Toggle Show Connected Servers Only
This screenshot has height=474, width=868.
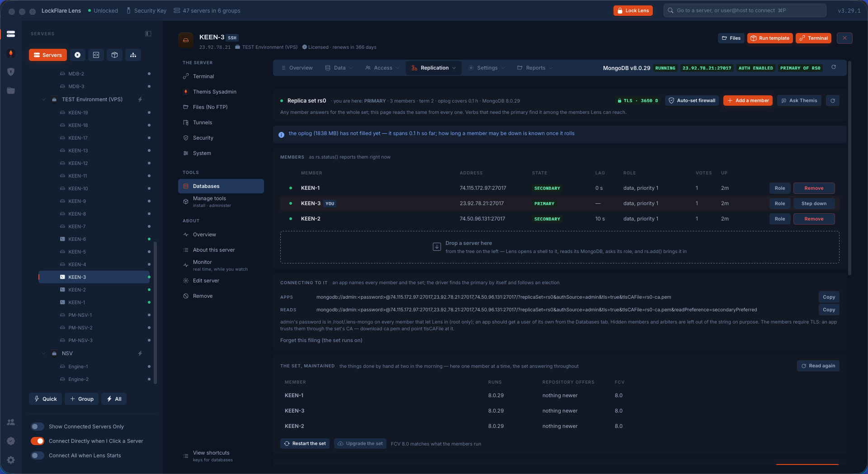38,427
